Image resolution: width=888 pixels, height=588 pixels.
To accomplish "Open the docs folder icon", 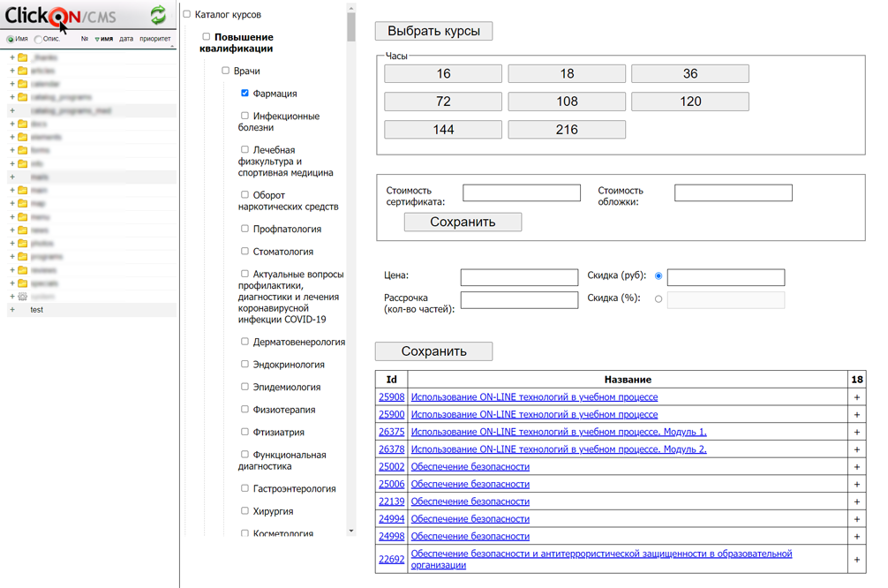I will tap(23, 124).
